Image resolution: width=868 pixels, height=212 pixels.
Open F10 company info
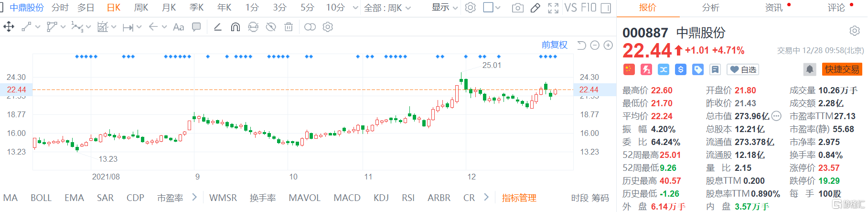point(589,8)
